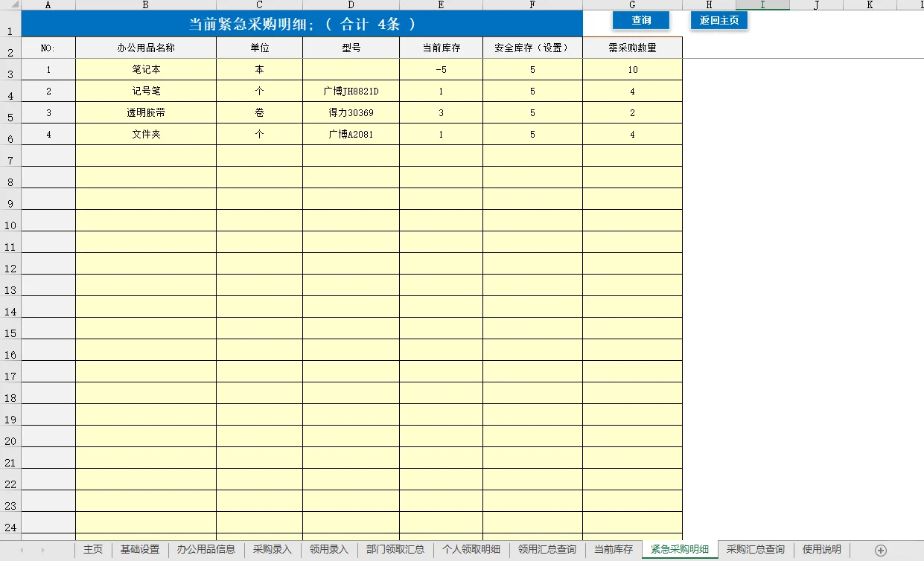The height and width of the screenshot is (561, 924).
Task: Select column E header
Action: point(441,4)
